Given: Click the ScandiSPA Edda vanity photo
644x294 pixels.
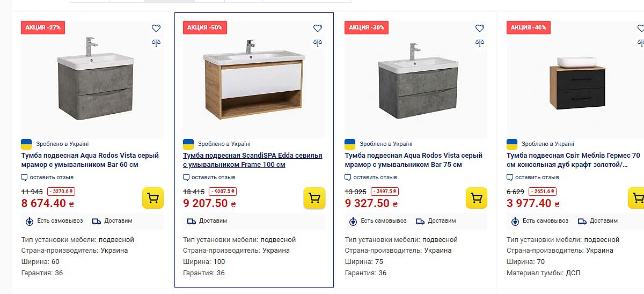Looking at the screenshot, I should 253,80.
